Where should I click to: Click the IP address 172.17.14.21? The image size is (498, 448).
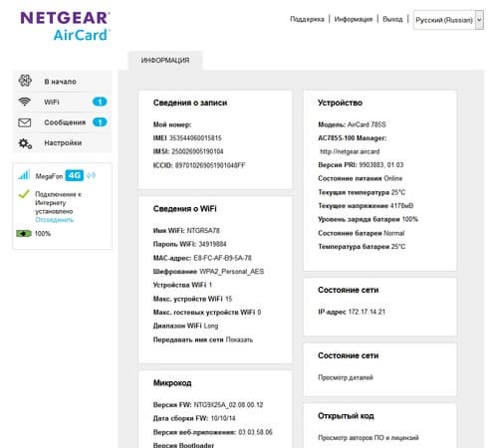367,312
